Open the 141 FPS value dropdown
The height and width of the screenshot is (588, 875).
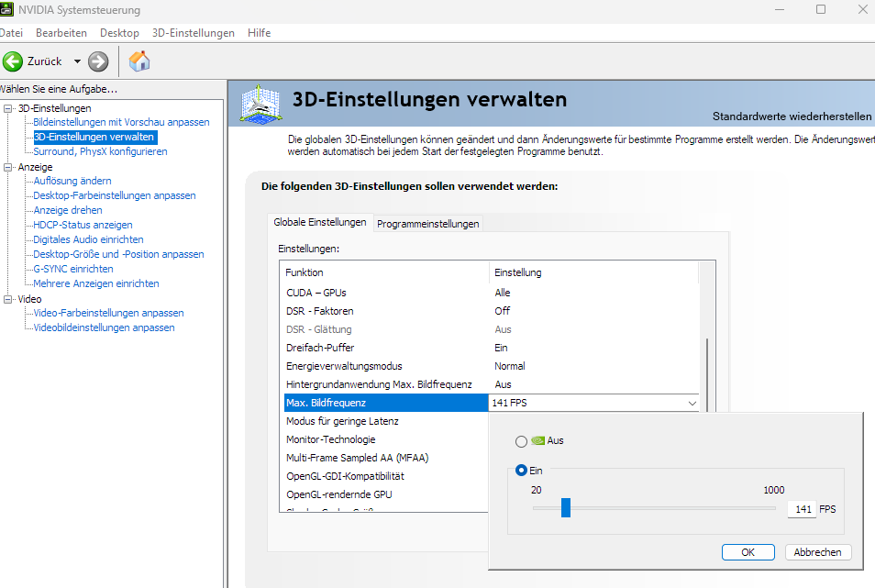[692, 402]
